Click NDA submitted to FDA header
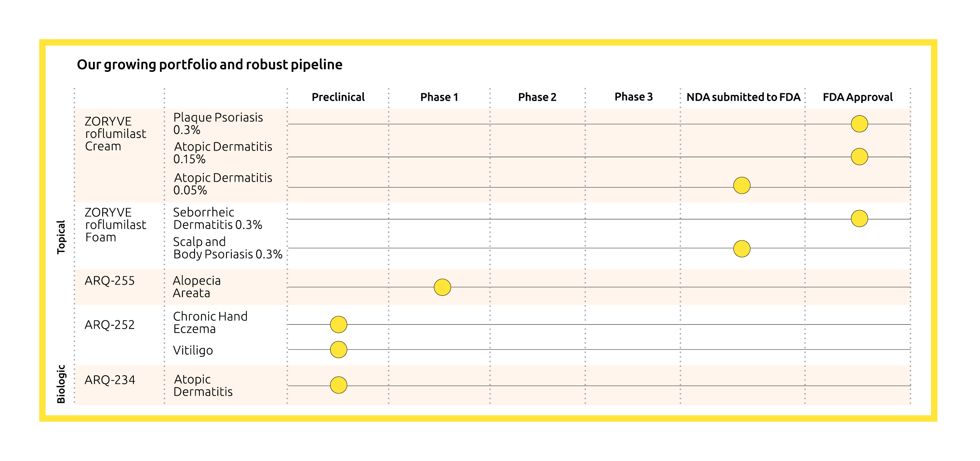The image size is (980, 461). coord(743,97)
